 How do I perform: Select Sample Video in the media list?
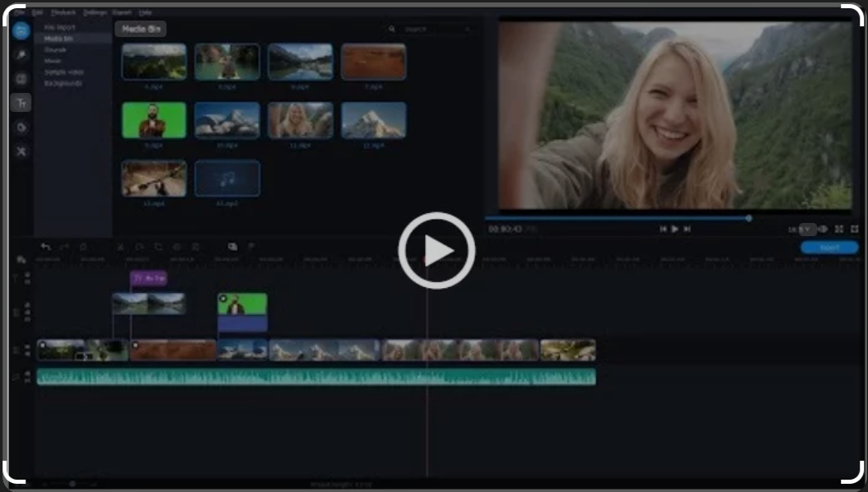pos(61,71)
